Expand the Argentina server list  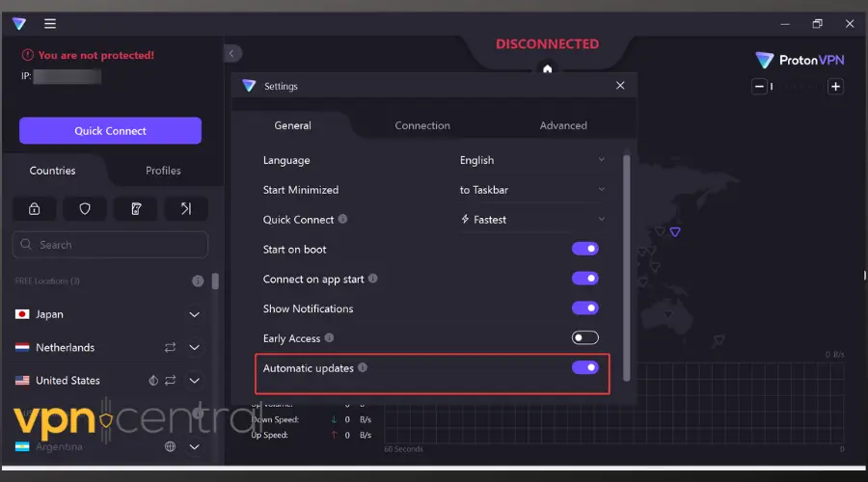[x=194, y=446]
